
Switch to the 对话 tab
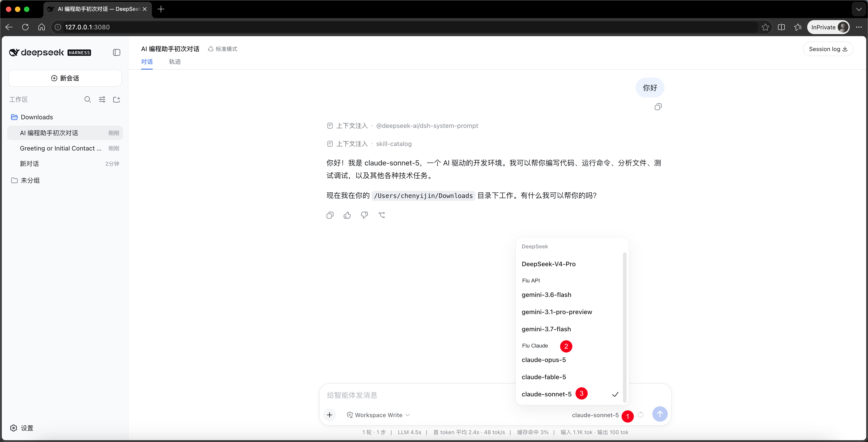point(147,62)
